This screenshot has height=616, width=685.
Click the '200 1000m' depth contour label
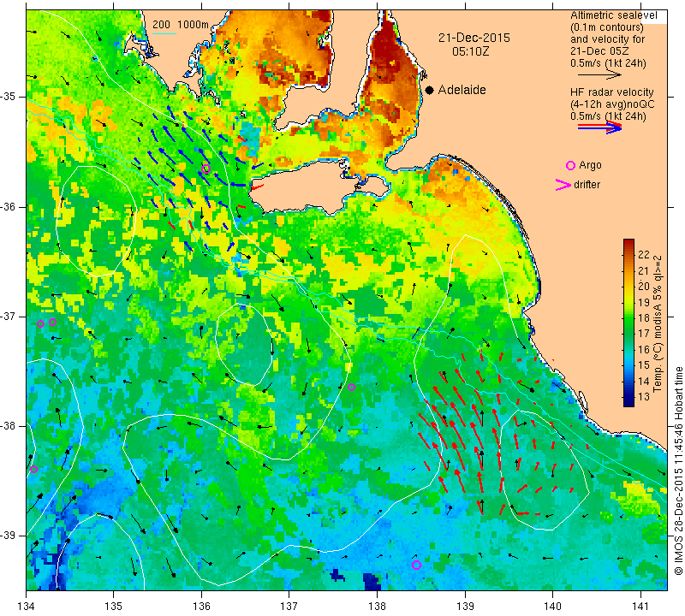click(181, 25)
